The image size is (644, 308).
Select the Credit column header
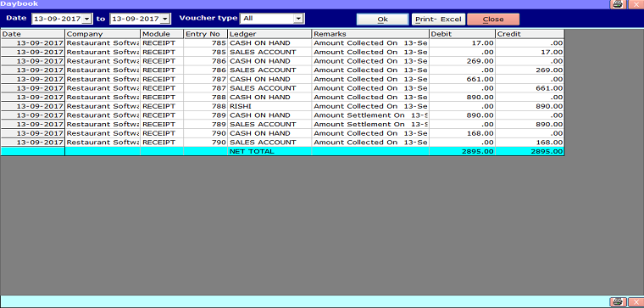[530, 34]
